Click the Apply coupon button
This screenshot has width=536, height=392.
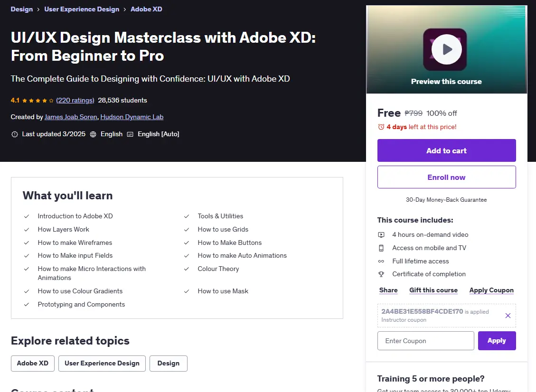tap(497, 341)
